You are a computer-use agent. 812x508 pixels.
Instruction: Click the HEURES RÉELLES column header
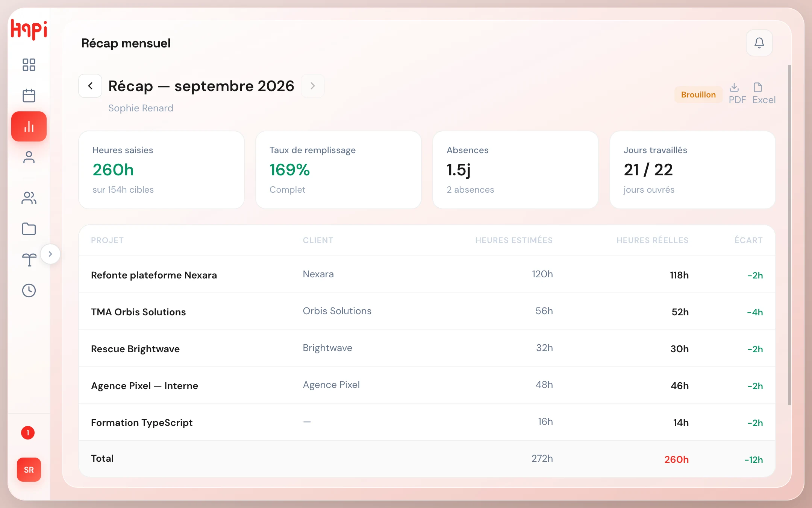(x=652, y=240)
